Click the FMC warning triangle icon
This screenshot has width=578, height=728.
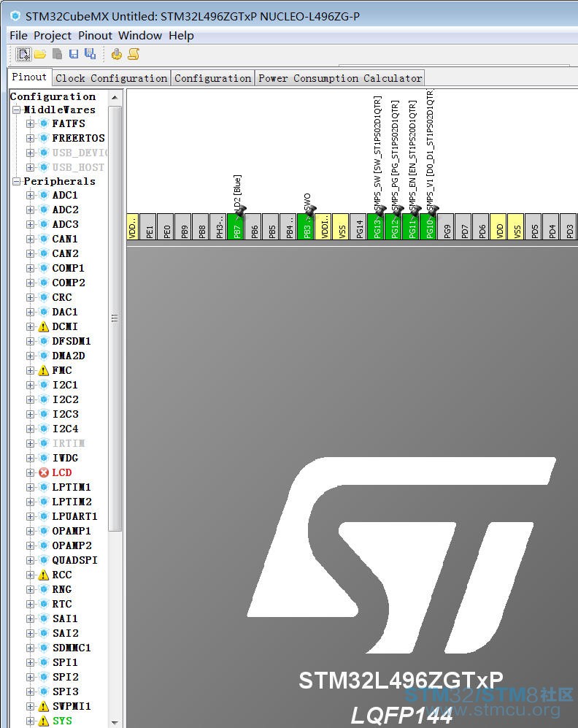coord(44,370)
